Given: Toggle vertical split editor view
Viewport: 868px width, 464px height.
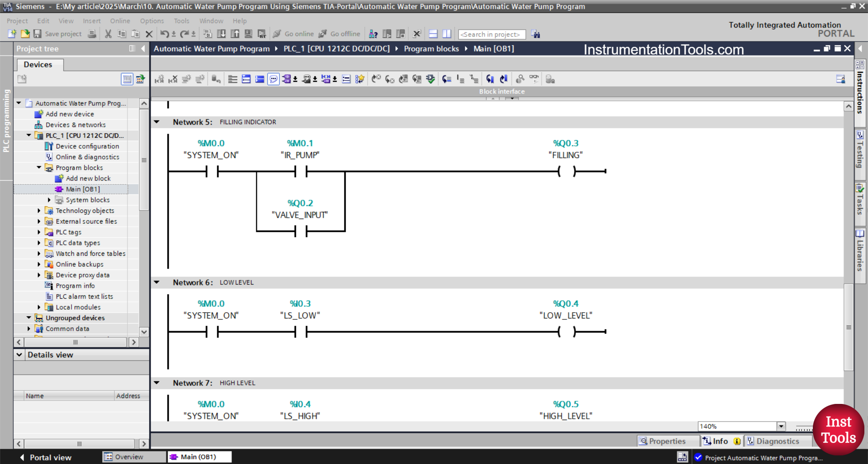Looking at the screenshot, I should coord(447,34).
